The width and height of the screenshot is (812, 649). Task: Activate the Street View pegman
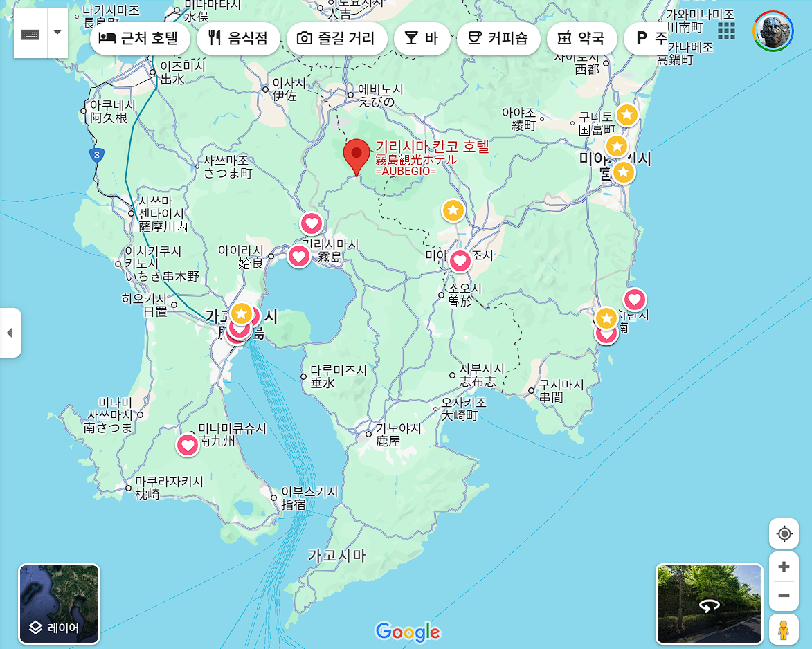tap(784, 630)
